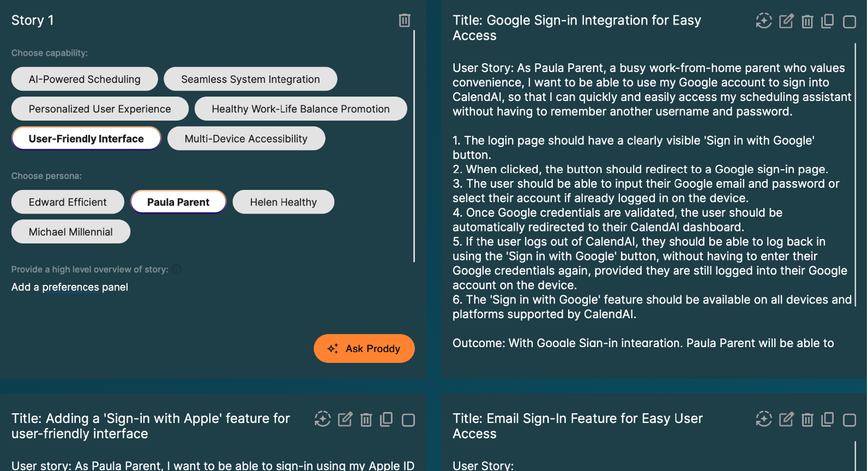Copy the Email Sign-In Feature story

[828, 420]
